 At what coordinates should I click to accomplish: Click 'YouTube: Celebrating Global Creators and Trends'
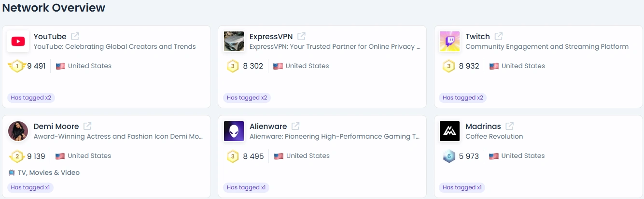pos(114,47)
